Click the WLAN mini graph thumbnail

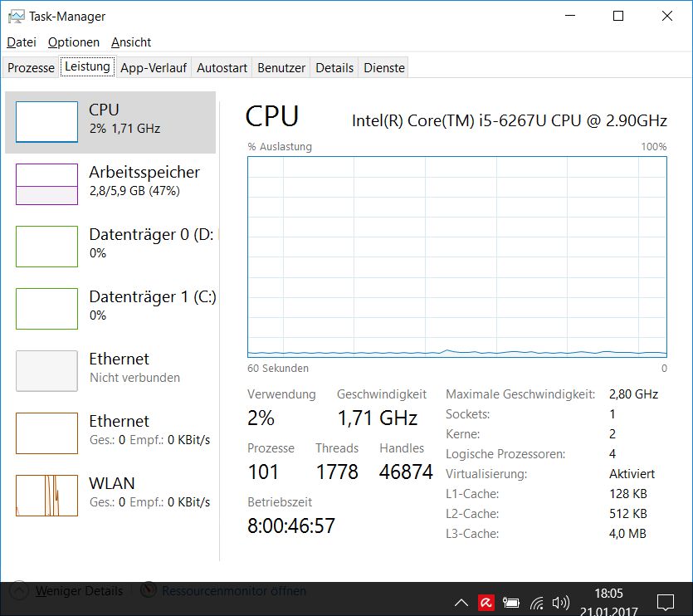click(x=46, y=496)
